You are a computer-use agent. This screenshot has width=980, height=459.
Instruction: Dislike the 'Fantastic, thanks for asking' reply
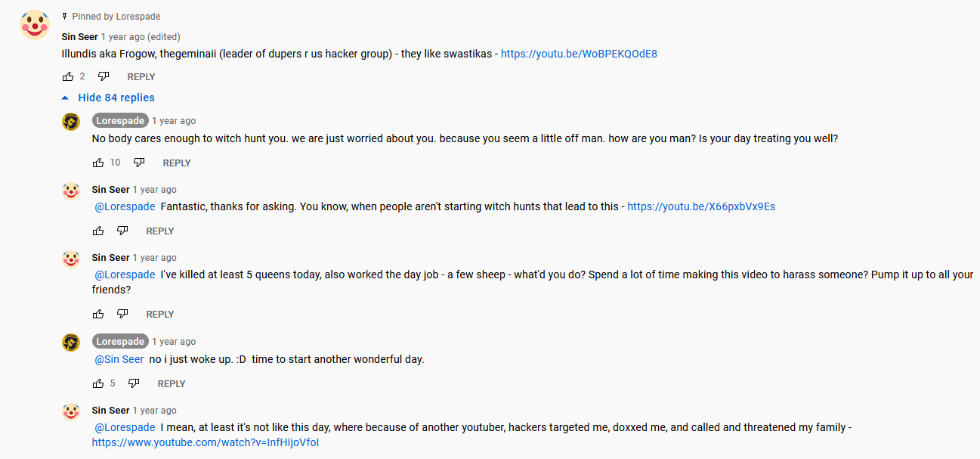click(x=122, y=231)
